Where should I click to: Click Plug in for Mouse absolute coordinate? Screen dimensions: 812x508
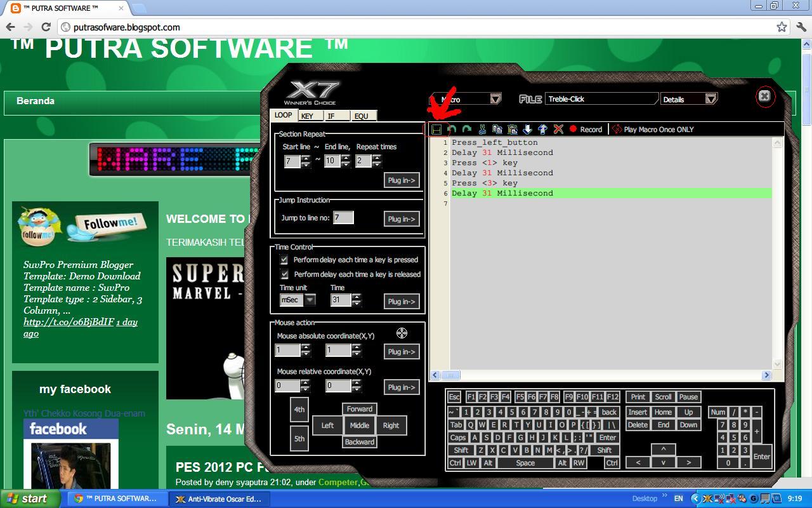[402, 352]
